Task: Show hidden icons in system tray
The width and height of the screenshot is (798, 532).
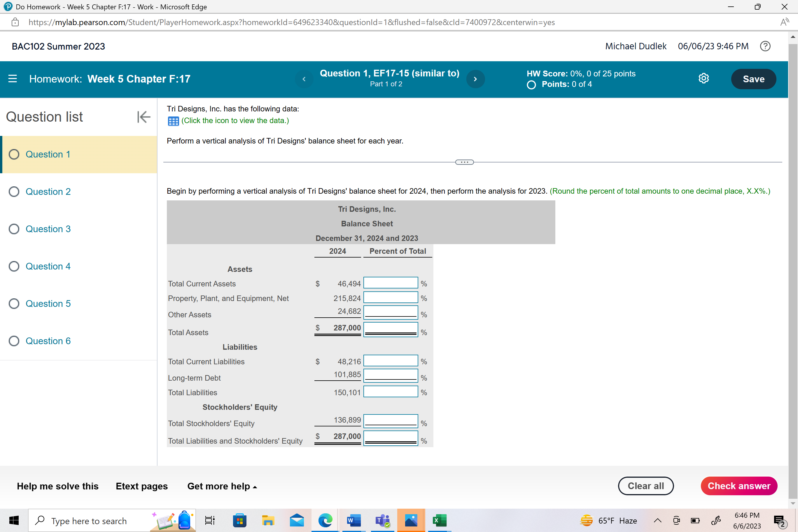Action: (657, 520)
